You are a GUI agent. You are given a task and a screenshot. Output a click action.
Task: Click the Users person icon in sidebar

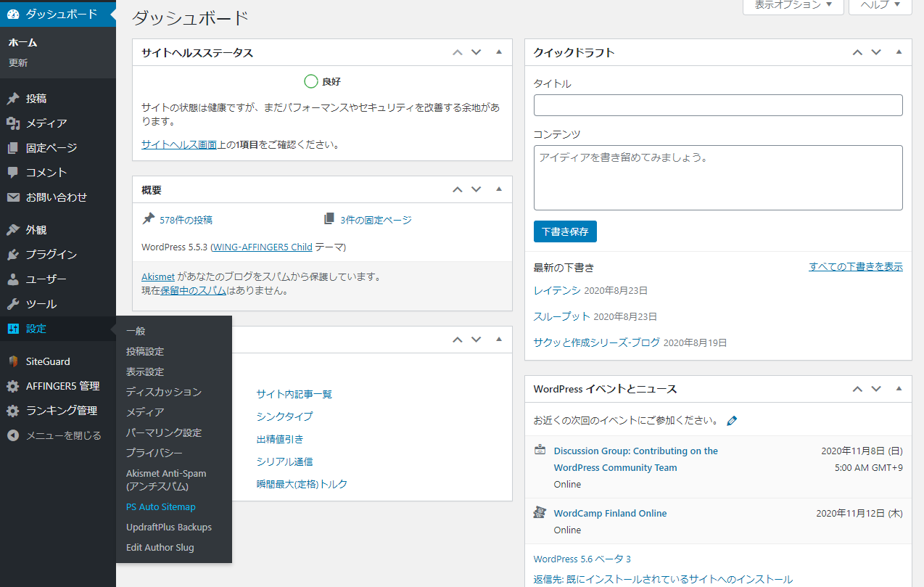coord(13,279)
